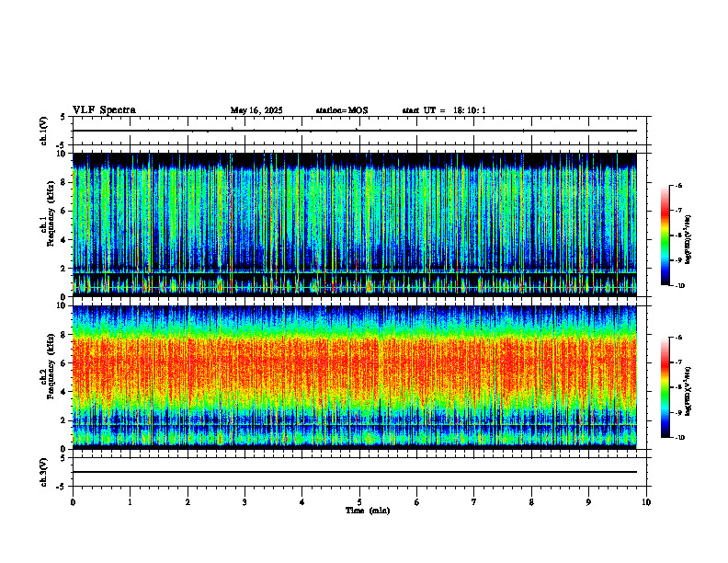728x563 pixels.
Task: Click the "VLF Spectra" plot title
Action: (104, 110)
